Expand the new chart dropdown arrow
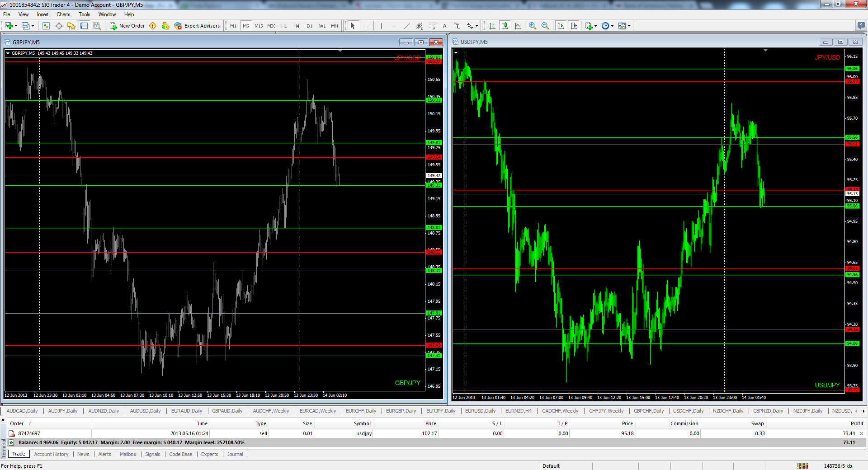 pyautogui.click(x=16, y=26)
